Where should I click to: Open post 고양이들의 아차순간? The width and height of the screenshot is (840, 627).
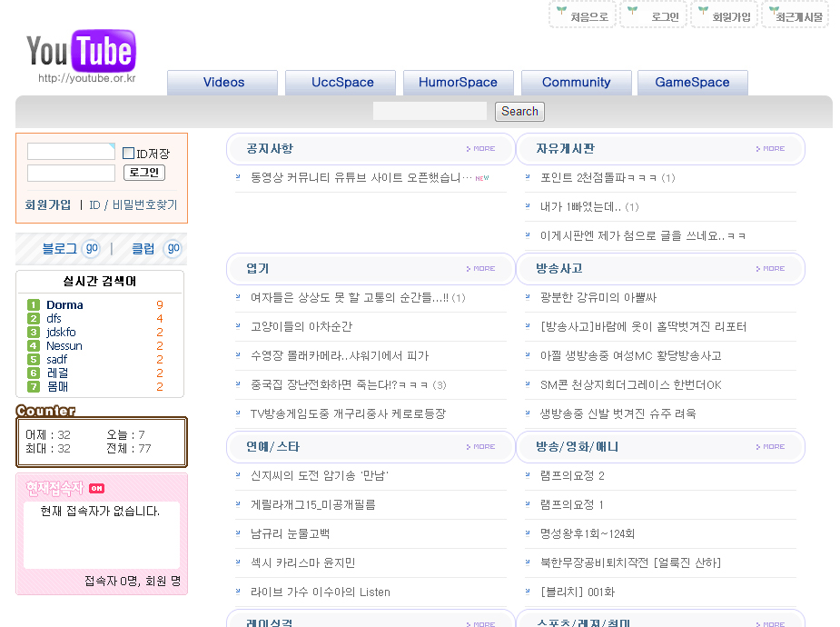(301, 327)
